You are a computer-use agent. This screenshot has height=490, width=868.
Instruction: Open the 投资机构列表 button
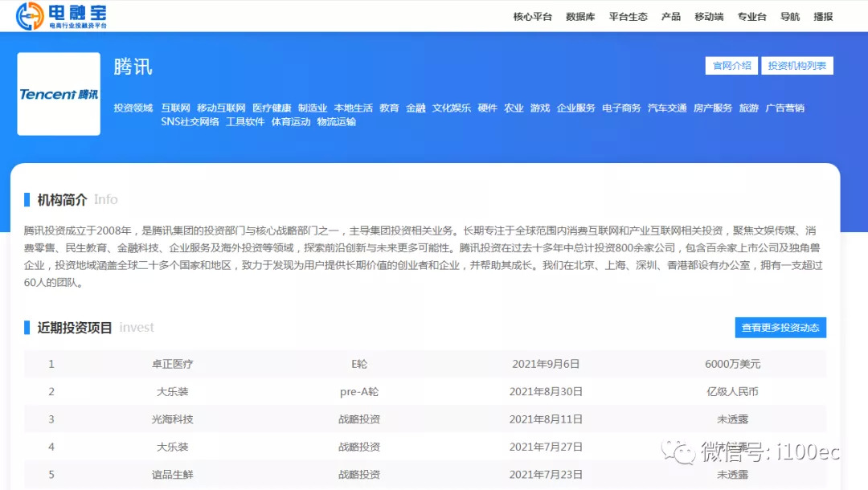796,66
